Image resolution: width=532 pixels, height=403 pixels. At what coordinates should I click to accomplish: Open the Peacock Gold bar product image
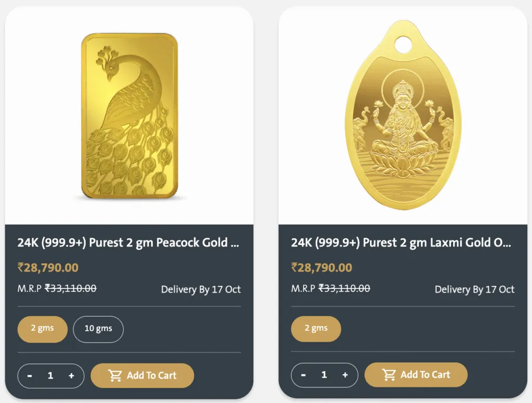coord(129,116)
